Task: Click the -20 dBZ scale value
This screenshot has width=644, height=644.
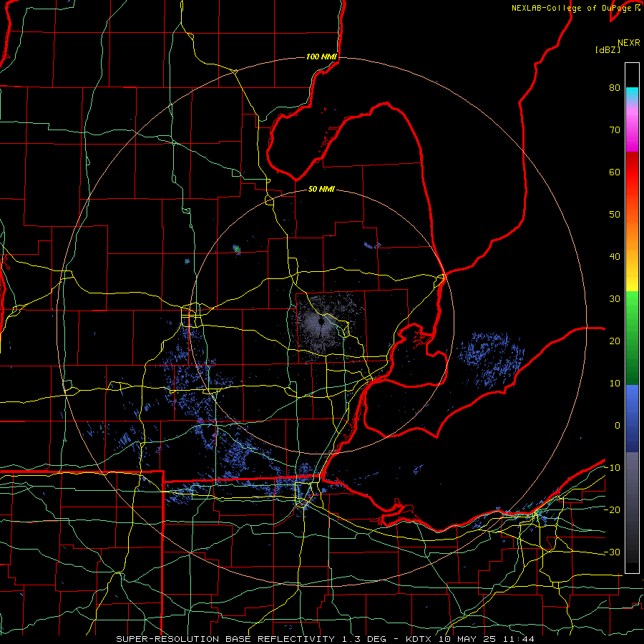Action: tap(612, 509)
